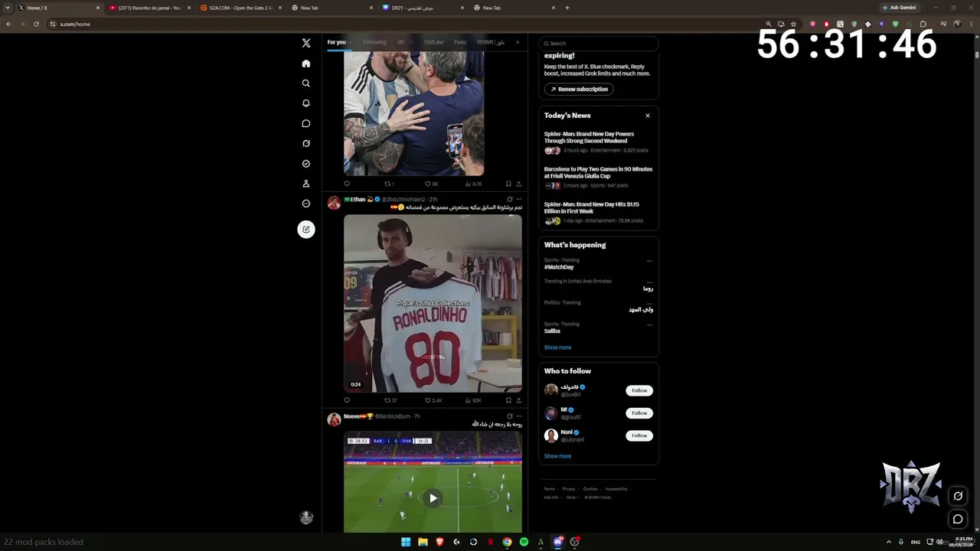This screenshot has width=980, height=551.
Task: Add a new timeline tab with plus
Action: 518,42
